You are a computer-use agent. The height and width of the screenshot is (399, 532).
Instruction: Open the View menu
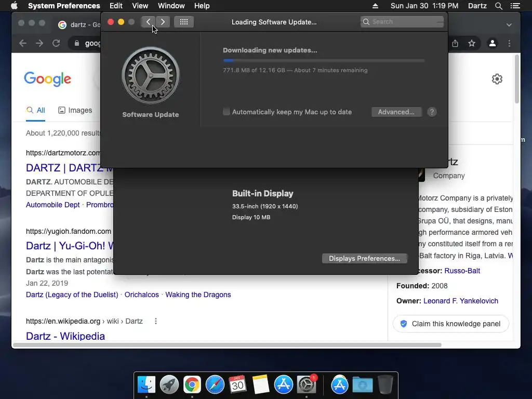coord(140,6)
